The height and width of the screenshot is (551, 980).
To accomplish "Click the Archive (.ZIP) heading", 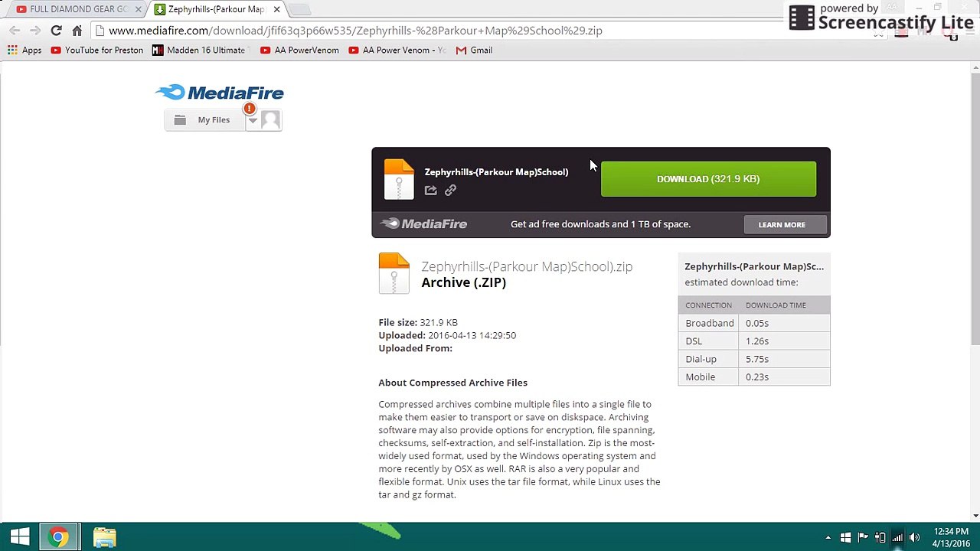I will pos(463,282).
